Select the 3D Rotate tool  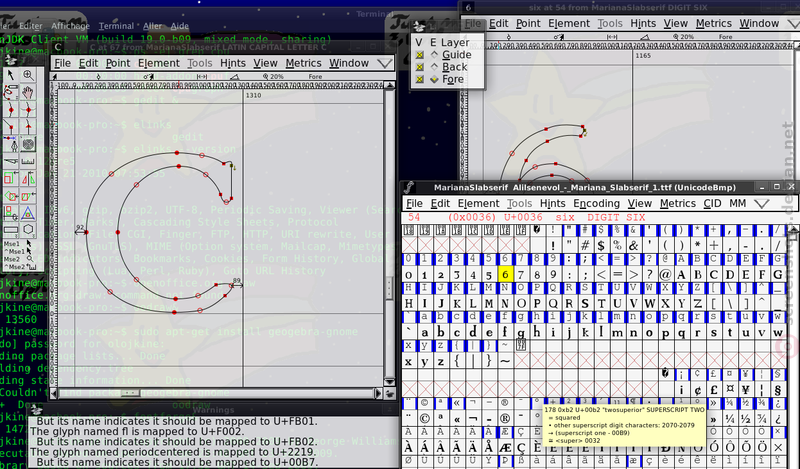(x=11, y=213)
